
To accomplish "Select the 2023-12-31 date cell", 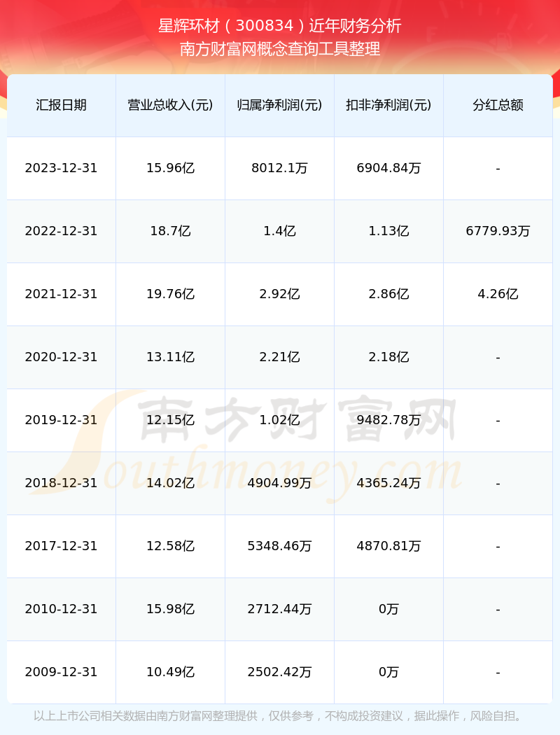I will pyautogui.click(x=62, y=168).
